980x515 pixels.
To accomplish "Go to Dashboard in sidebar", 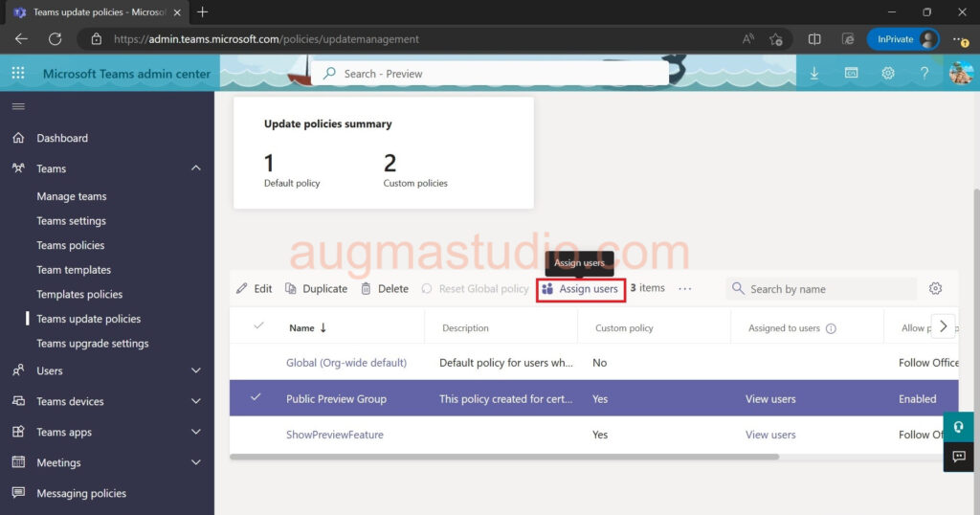I will (x=62, y=138).
